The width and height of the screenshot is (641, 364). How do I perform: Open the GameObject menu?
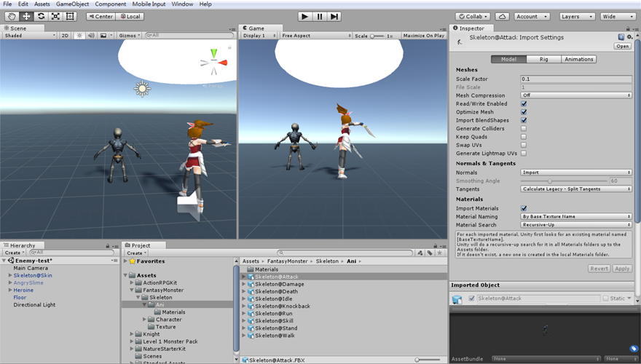click(x=72, y=4)
